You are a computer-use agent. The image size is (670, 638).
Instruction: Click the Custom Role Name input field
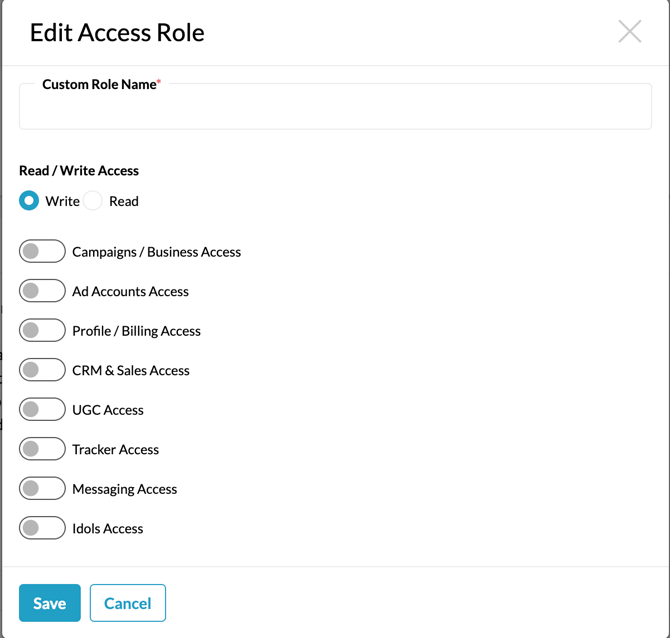pyautogui.click(x=335, y=109)
